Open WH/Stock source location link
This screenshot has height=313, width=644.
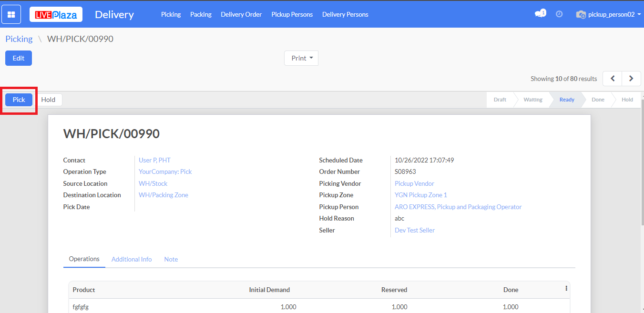(x=153, y=183)
